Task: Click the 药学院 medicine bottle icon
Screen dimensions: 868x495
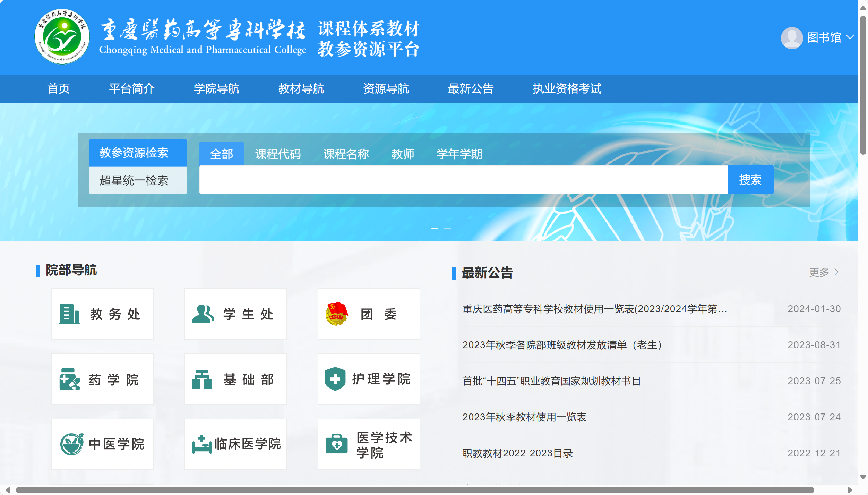Action: coord(69,379)
